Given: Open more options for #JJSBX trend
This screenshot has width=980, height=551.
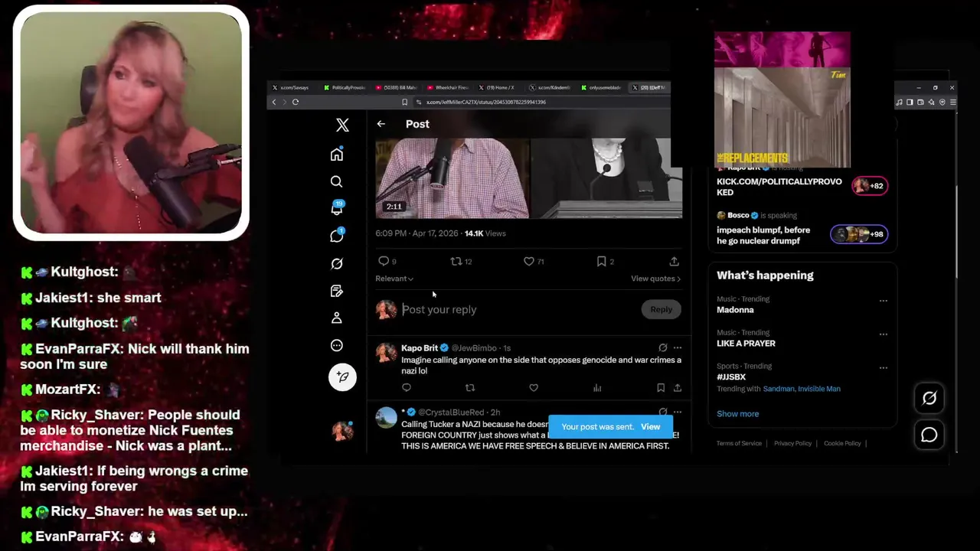Looking at the screenshot, I should click(x=884, y=368).
